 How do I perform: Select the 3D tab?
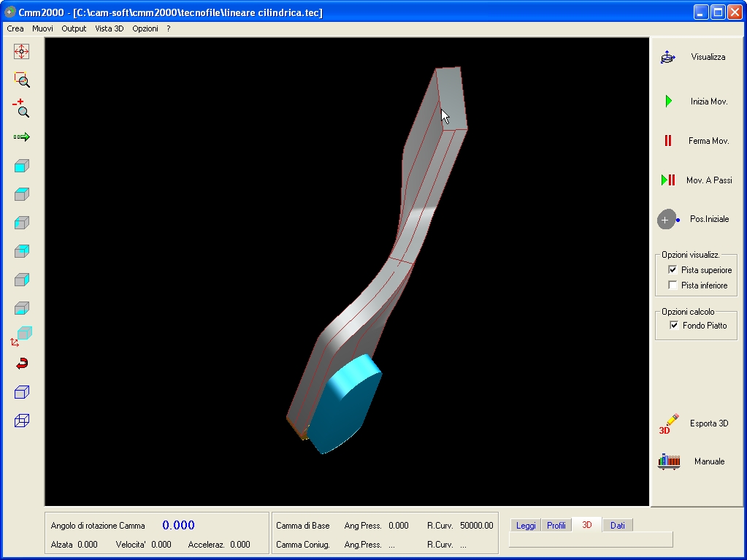tap(587, 525)
